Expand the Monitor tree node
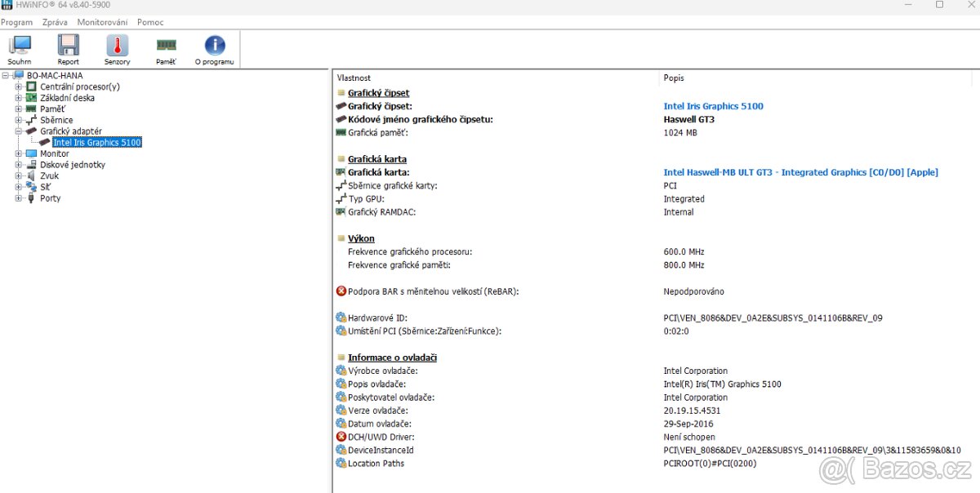This screenshot has height=493, width=980. click(x=19, y=153)
